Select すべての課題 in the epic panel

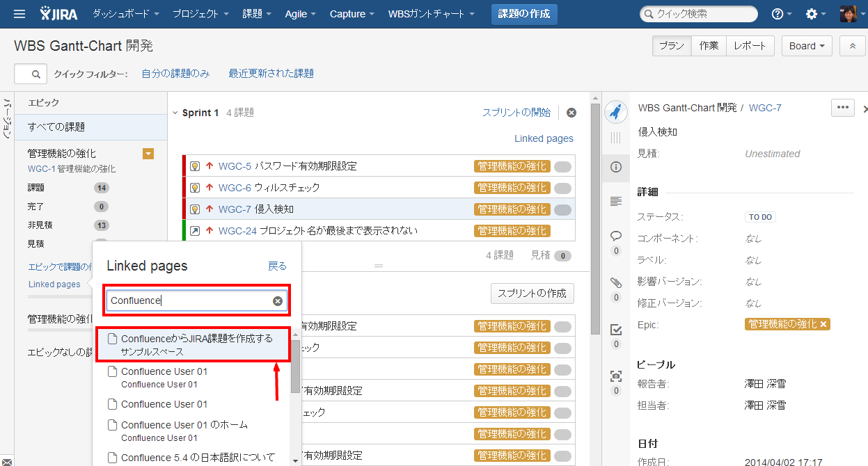tap(91, 127)
